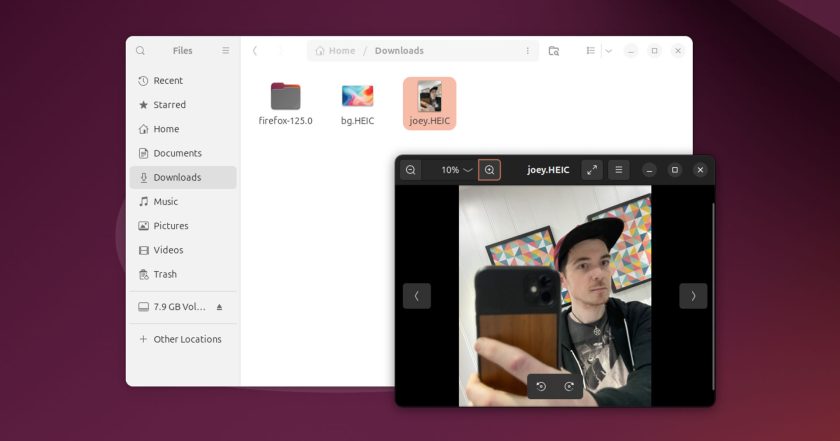Click the trash can icon in sidebar
This screenshot has height=441, width=840.
144,274
